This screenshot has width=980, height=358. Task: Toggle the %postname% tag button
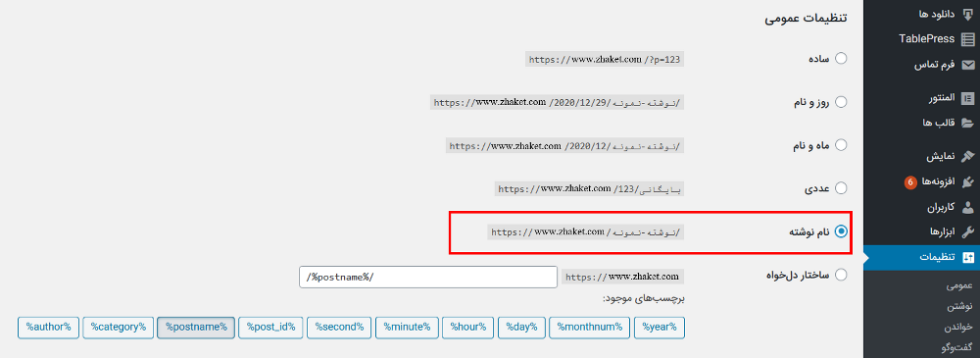pyautogui.click(x=196, y=328)
